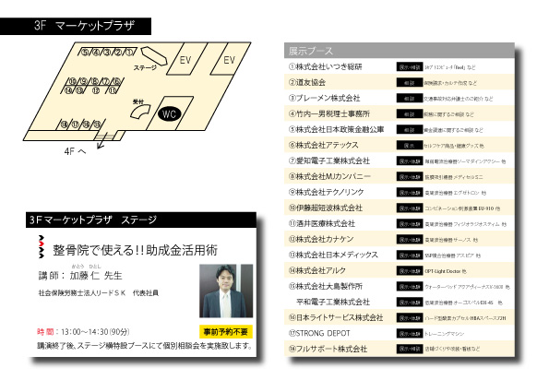Select the ①株式会社いつき総研 row
549x392 pixels.
[400, 66]
